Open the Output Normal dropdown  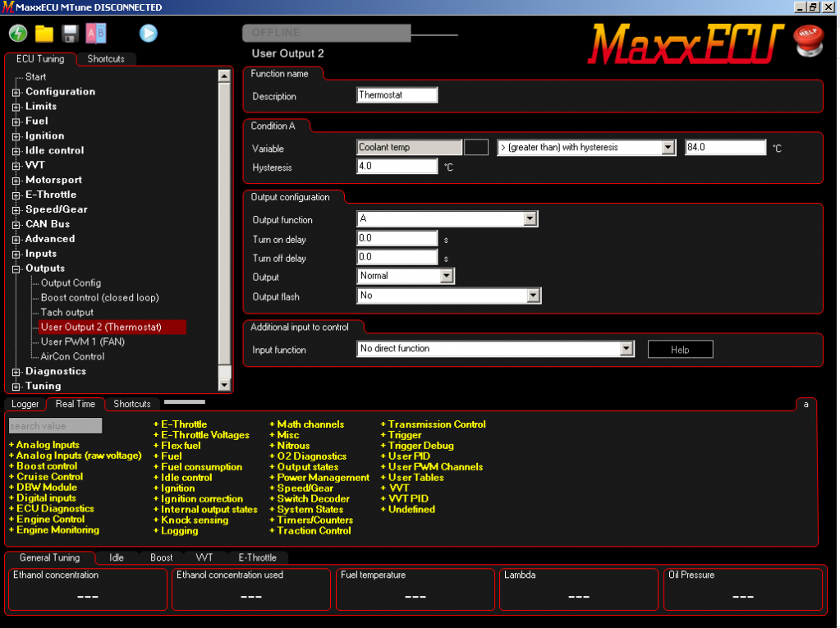(x=446, y=276)
